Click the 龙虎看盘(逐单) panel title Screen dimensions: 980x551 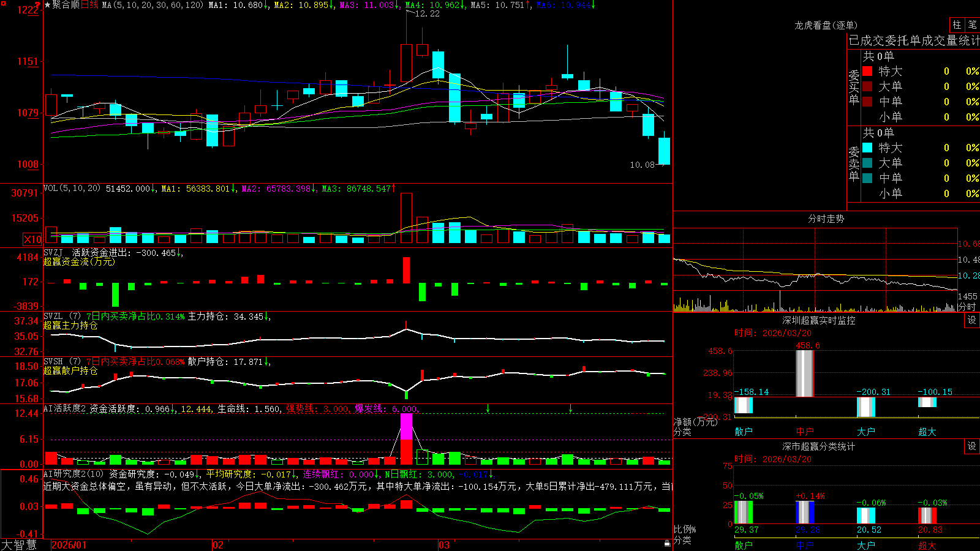click(826, 25)
